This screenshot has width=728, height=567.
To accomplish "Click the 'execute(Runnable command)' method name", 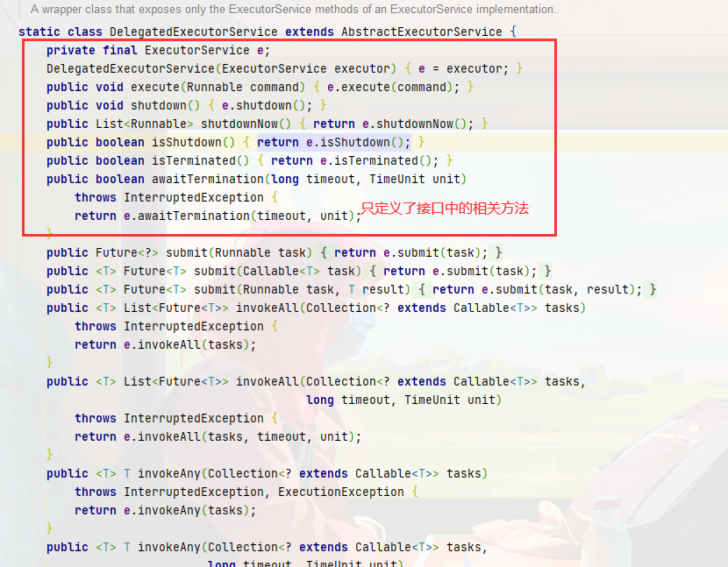I will [155, 87].
